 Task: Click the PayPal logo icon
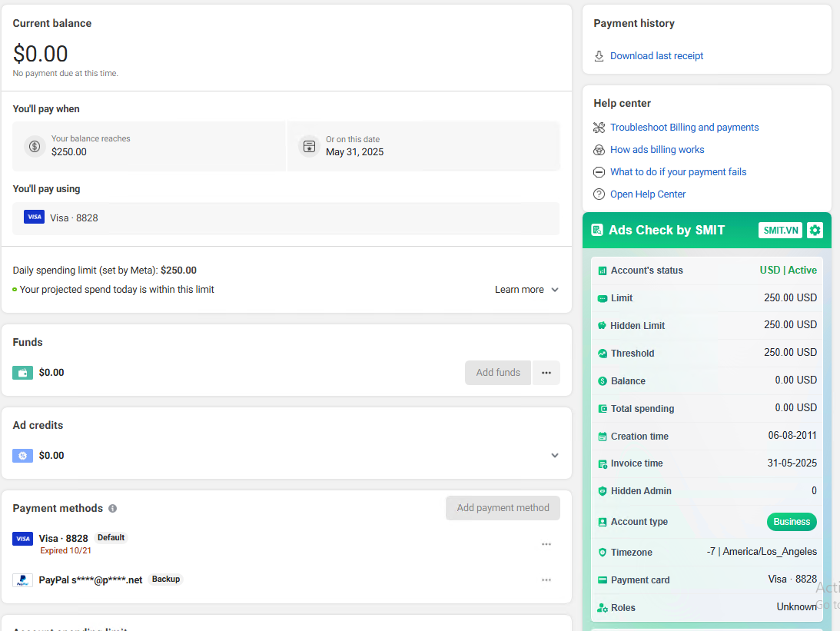click(22, 580)
